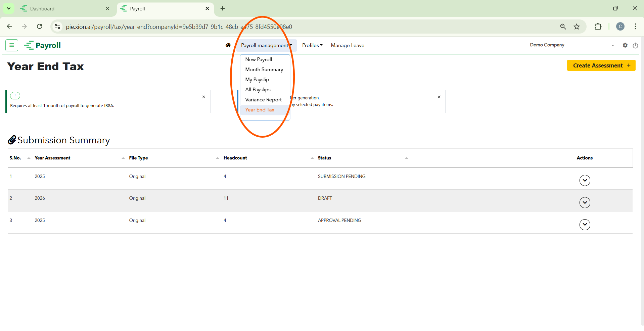The width and height of the screenshot is (644, 331).
Task: Expand actions for APPROVAL PENDING row
Action: [x=585, y=225]
